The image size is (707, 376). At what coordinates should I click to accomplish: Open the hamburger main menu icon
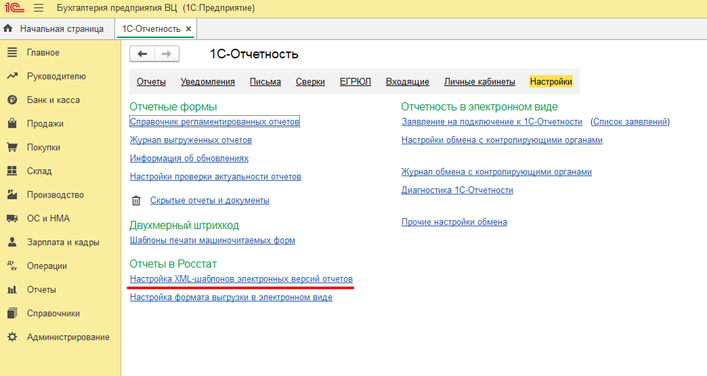pyautogui.click(x=39, y=8)
